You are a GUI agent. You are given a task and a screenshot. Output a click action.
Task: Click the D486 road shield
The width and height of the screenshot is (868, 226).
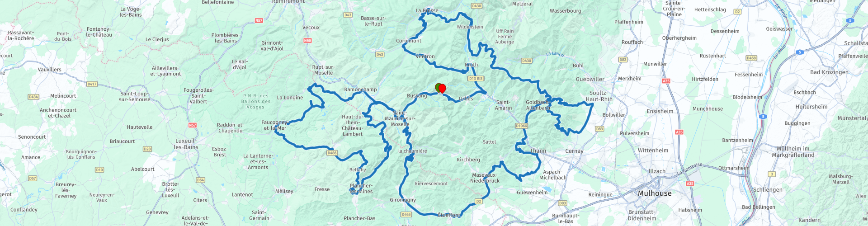(x=332, y=153)
